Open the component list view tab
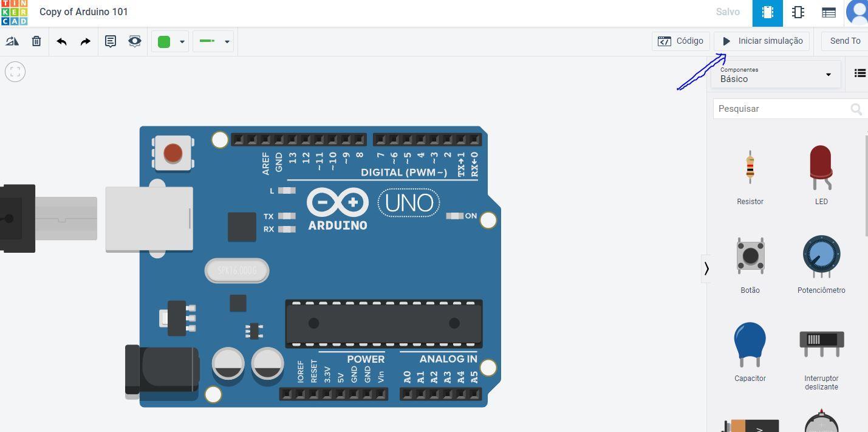This screenshot has height=432, width=868. pos(829,13)
